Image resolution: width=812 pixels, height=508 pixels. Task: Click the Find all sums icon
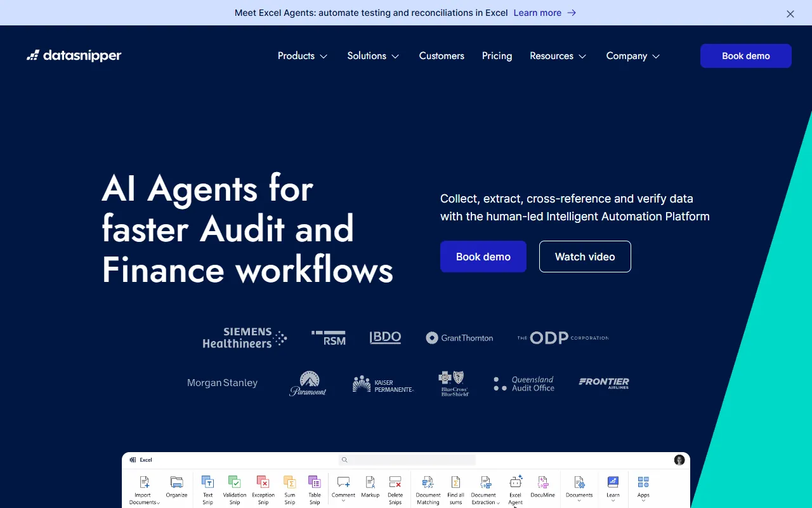pos(455,483)
